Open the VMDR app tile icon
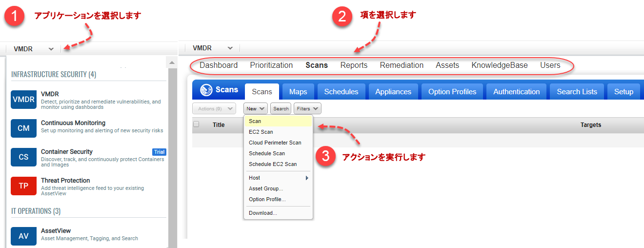Image resolution: width=644 pixels, height=248 pixels. tap(23, 100)
